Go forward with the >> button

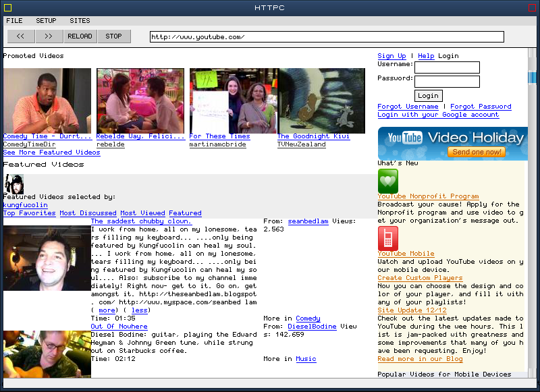tap(49, 36)
